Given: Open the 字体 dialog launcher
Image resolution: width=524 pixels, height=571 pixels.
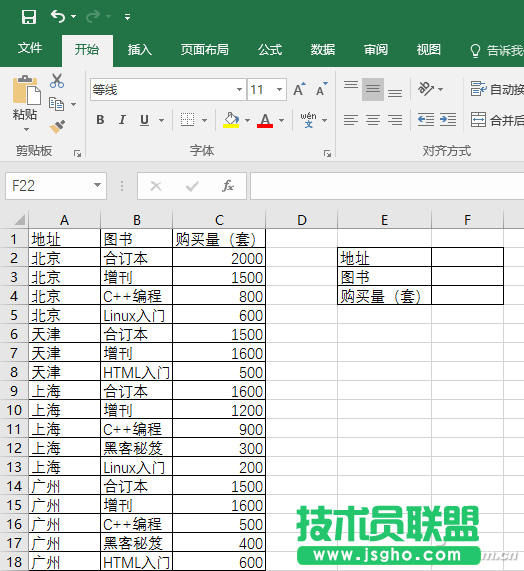Looking at the screenshot, I should click(x=327, y=154).
